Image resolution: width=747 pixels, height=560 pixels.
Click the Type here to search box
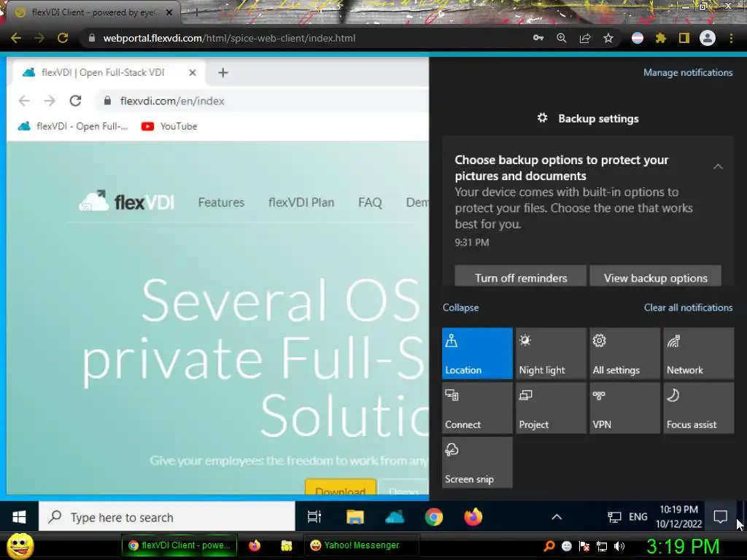tap(167, 517)
